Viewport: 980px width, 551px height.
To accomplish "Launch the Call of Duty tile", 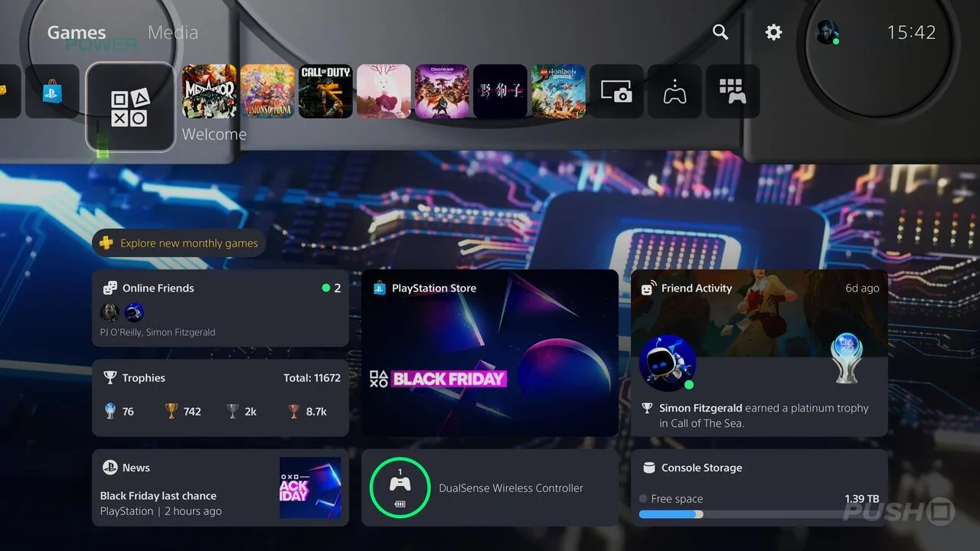I will 325,91.
